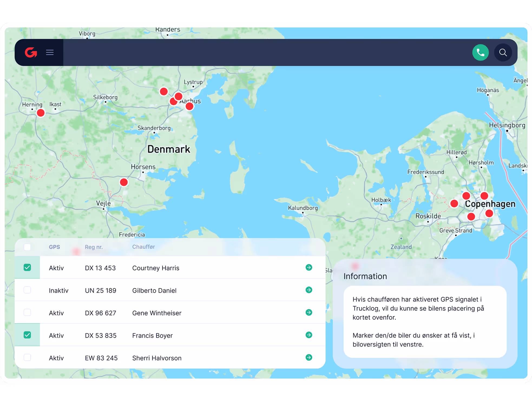This screenshot has width=532, height=406.
Task: Open the hamburger menu
Action: 50,52
